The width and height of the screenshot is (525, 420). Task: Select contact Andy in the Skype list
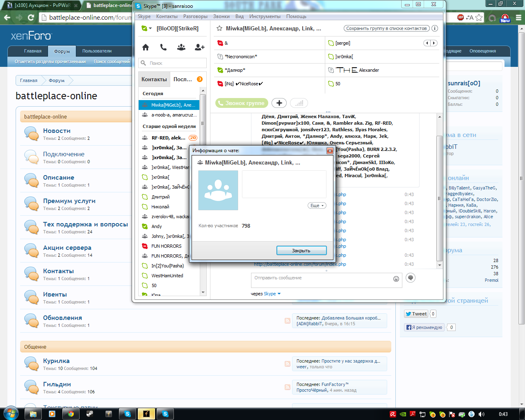coord(169,226)
